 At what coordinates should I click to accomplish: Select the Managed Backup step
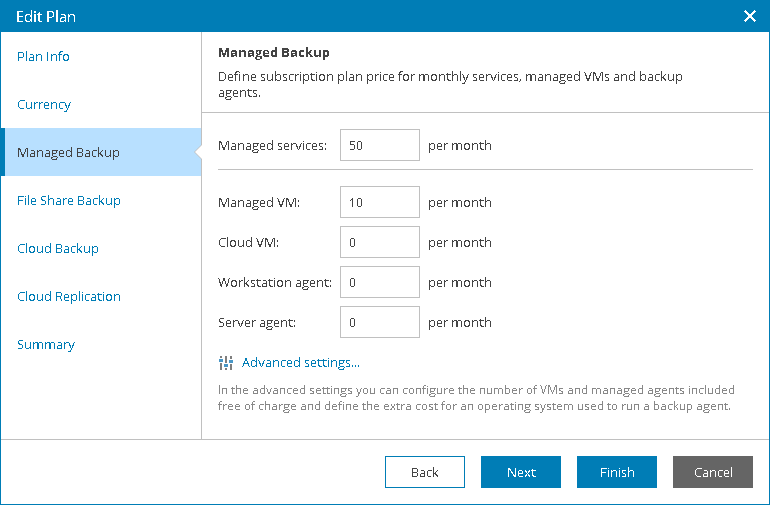click(68, 153)
